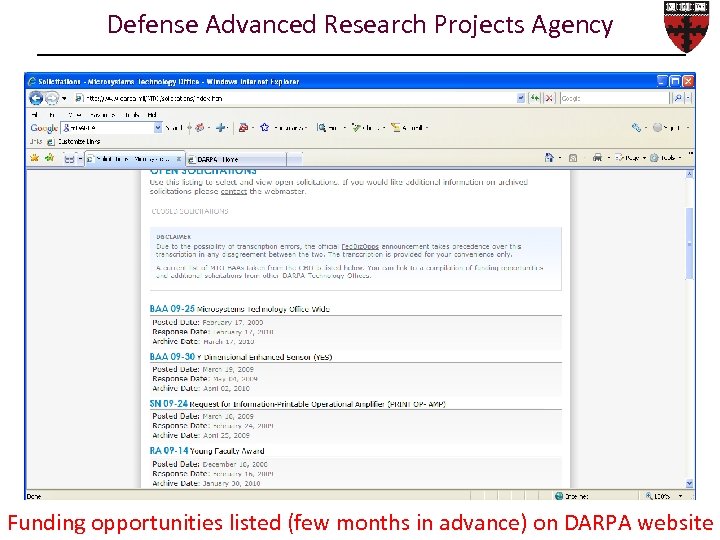720x540 pixels.
Task: Click the vertical scrollbar thumb
Action: click(689, 243)
